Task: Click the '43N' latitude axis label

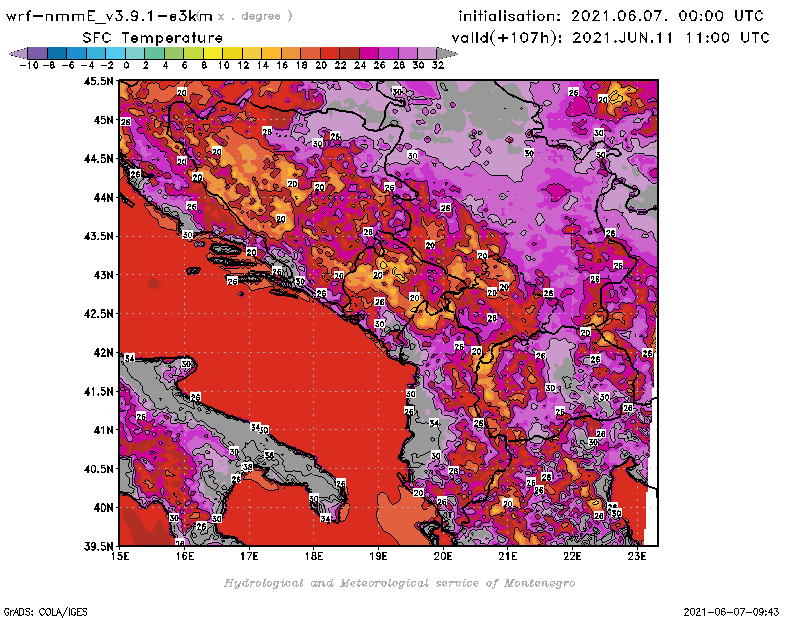Action: tap(104, 275)
